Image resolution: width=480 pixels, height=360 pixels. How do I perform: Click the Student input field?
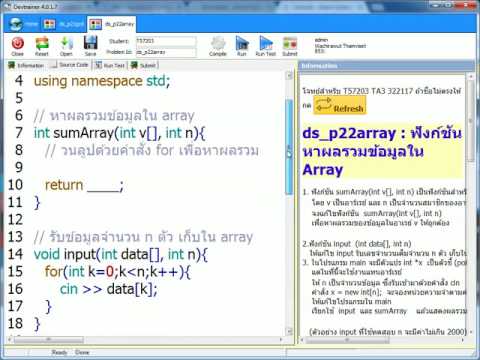point(166,41)
